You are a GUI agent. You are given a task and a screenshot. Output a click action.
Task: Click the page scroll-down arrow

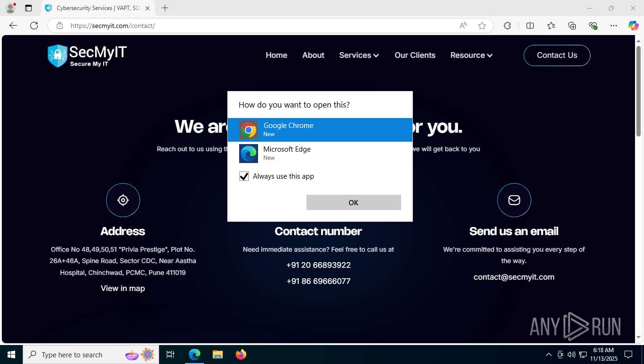[638, 337]
